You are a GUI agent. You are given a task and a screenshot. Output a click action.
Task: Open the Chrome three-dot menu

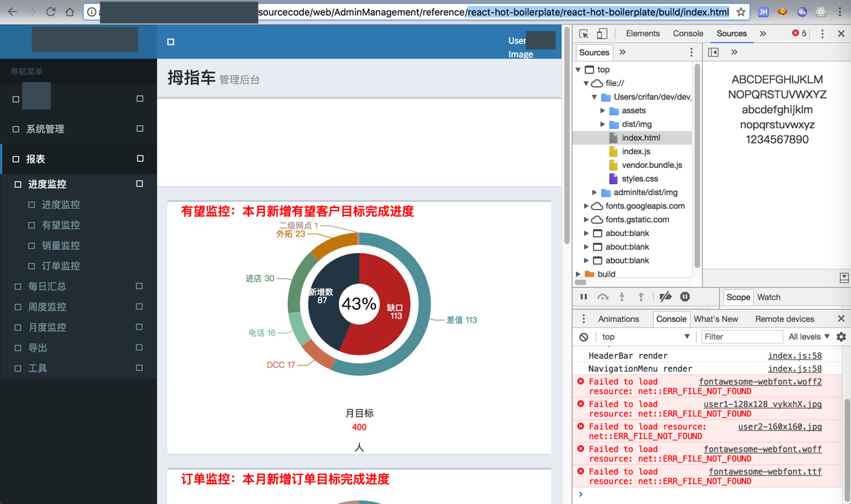[840, 12]
